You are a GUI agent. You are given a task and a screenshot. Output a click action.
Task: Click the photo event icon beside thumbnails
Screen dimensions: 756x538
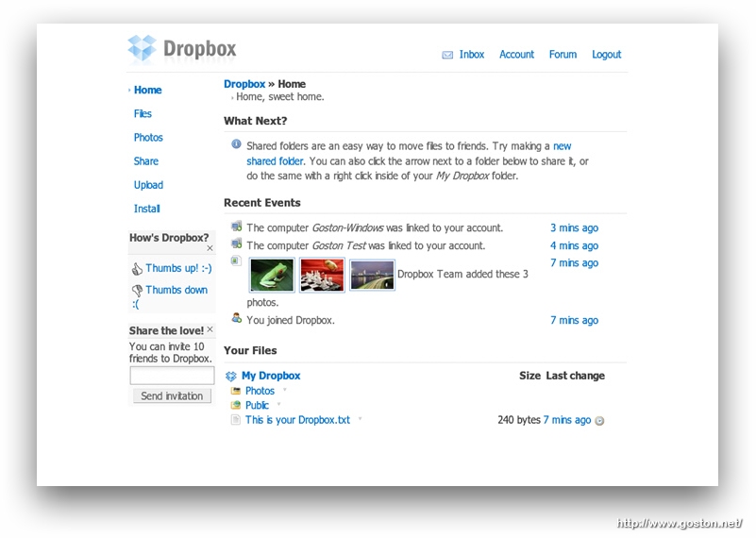[236, 261]
